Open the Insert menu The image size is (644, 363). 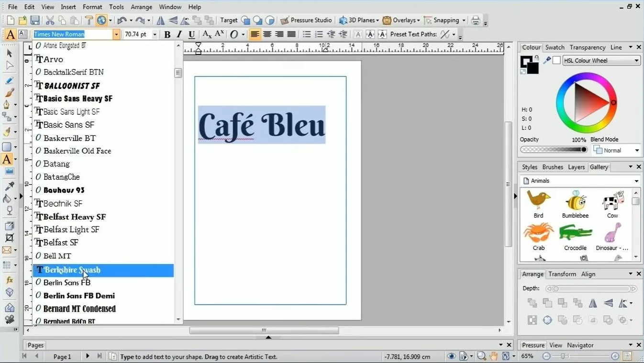[x=68, y=7]
